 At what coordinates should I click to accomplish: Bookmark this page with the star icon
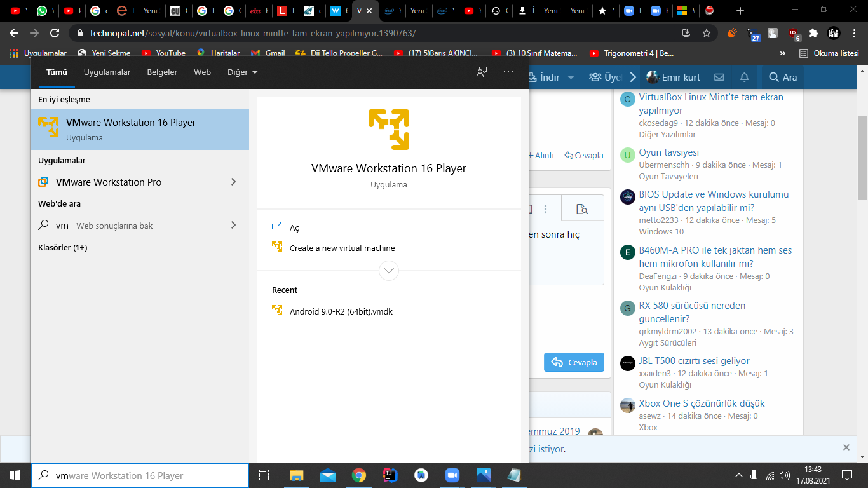coord(707,33)
